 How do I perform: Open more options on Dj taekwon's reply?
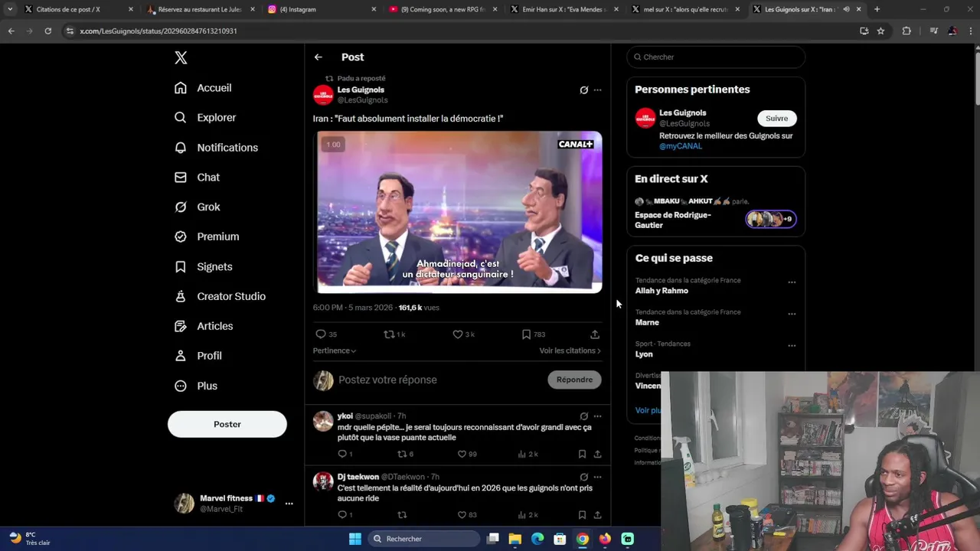pyautogui.click(x=598, y=477)
